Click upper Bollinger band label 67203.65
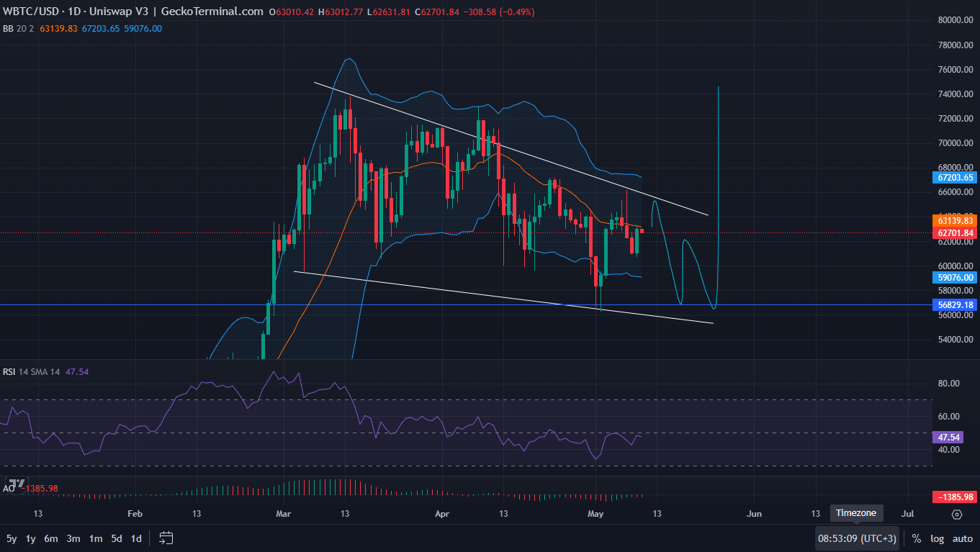 pos(956,177)
